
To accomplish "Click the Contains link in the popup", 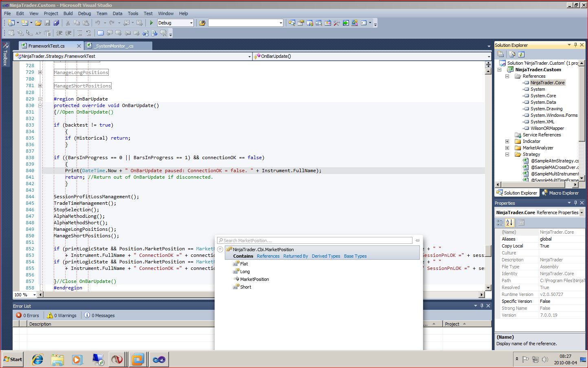I will 243,256.
